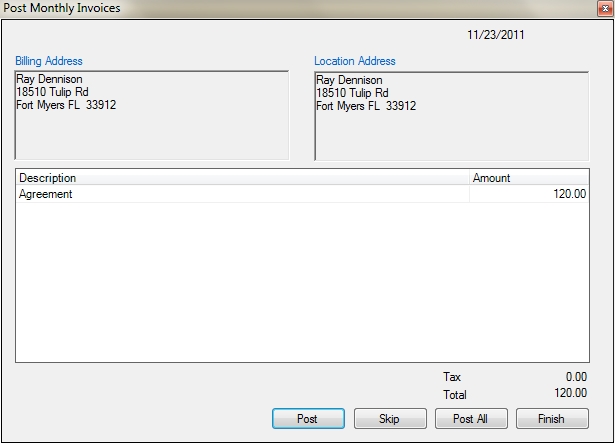
Task: Click the Tax value 0.00
Action: (576, 377)
